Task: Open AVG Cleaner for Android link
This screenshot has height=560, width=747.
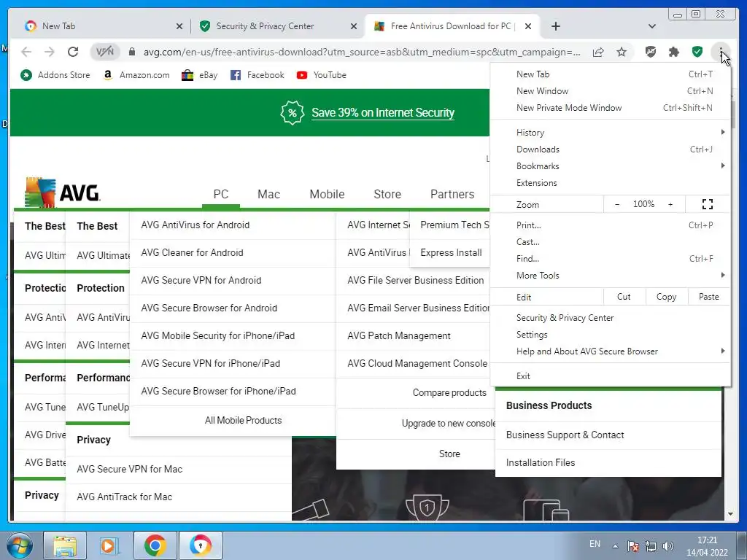Action: (x=192, y=252)
